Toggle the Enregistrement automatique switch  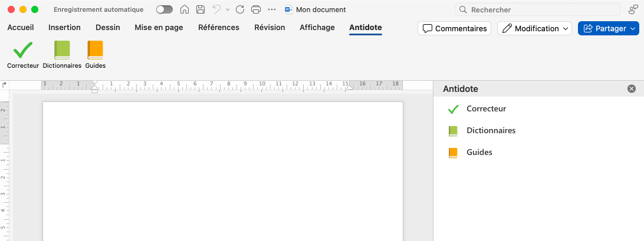coord(164,9)
